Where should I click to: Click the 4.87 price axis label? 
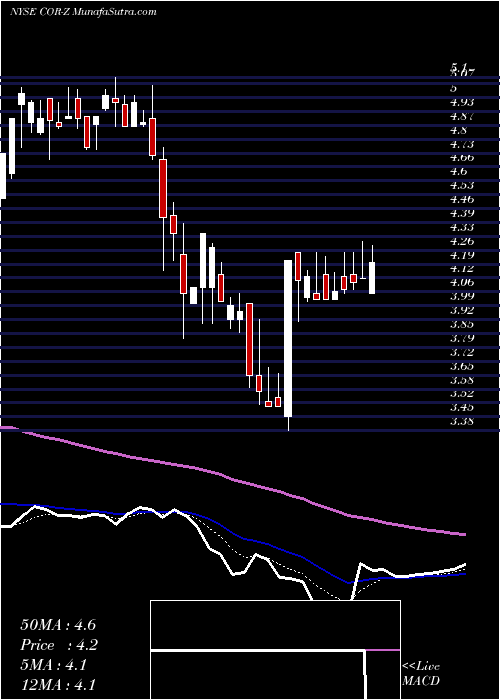tap(462, 116)
